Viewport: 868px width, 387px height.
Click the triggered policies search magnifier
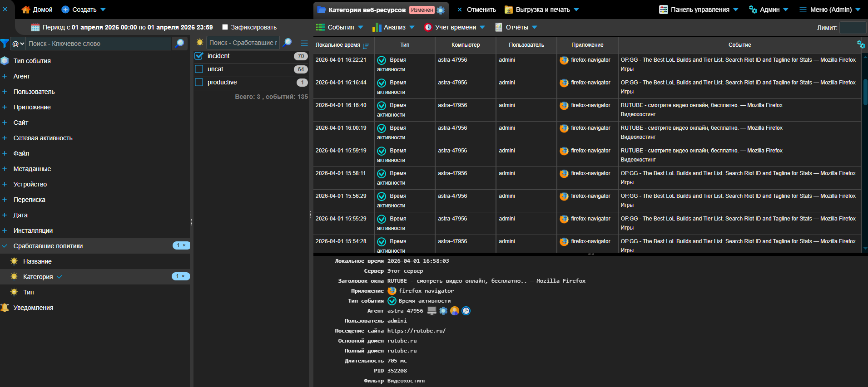pos(287,43)
